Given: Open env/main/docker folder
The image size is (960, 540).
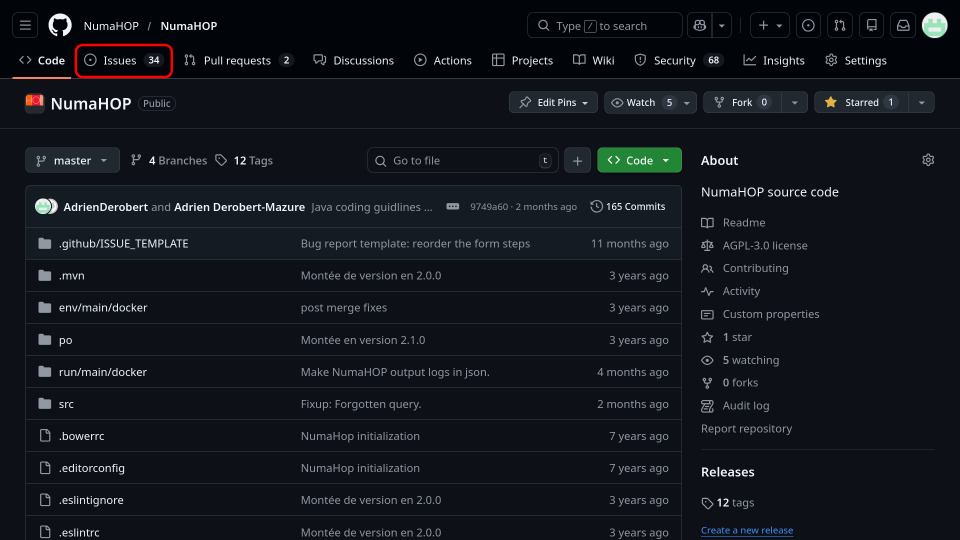Looking at the screenshot, I should (x=103, y=307).
